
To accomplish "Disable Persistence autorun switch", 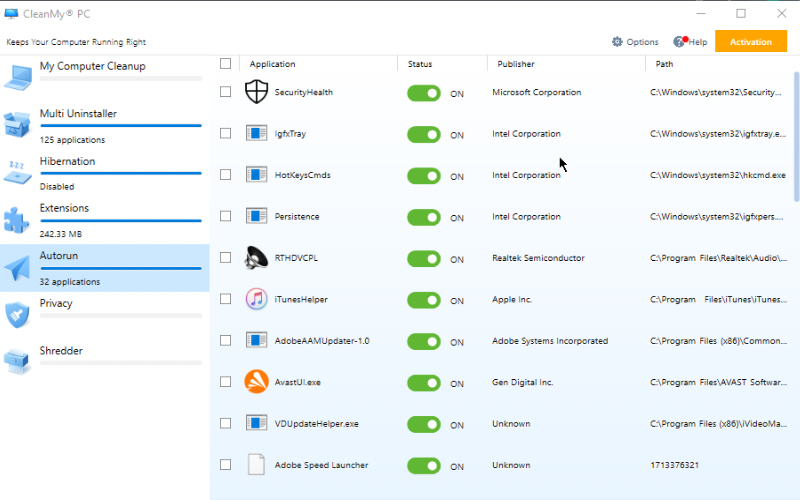I will 424,217.
